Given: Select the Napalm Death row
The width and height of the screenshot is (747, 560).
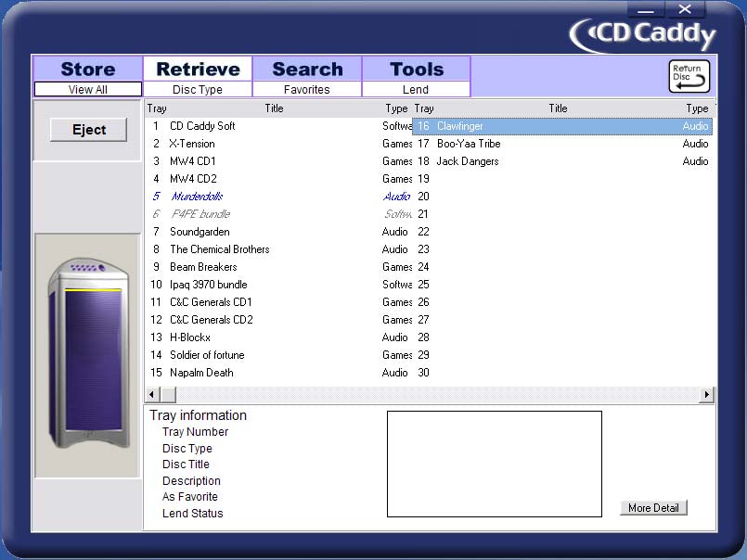Looking at the screenshot, I should tap(278, 373).
